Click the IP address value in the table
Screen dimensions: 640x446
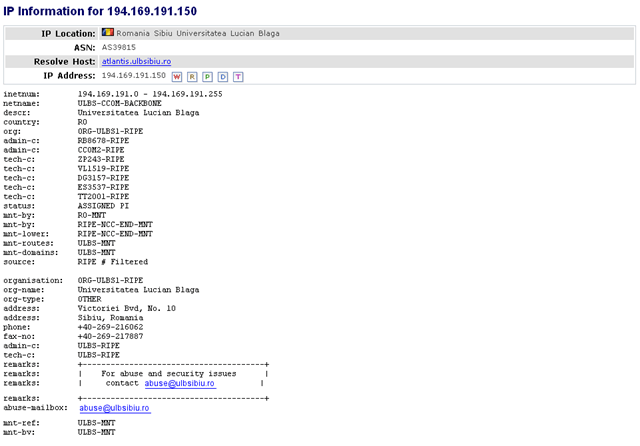[x=134, y=76]
